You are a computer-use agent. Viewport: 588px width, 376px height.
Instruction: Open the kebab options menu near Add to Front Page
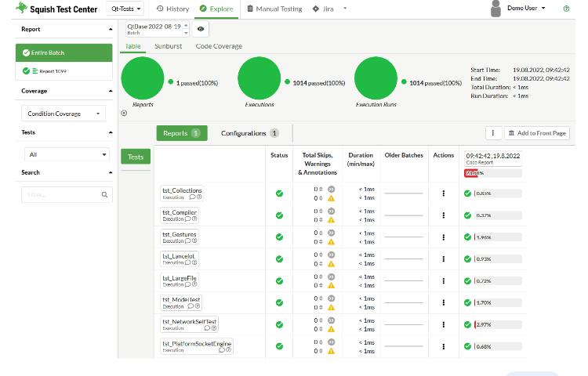[x=493, y=133]
